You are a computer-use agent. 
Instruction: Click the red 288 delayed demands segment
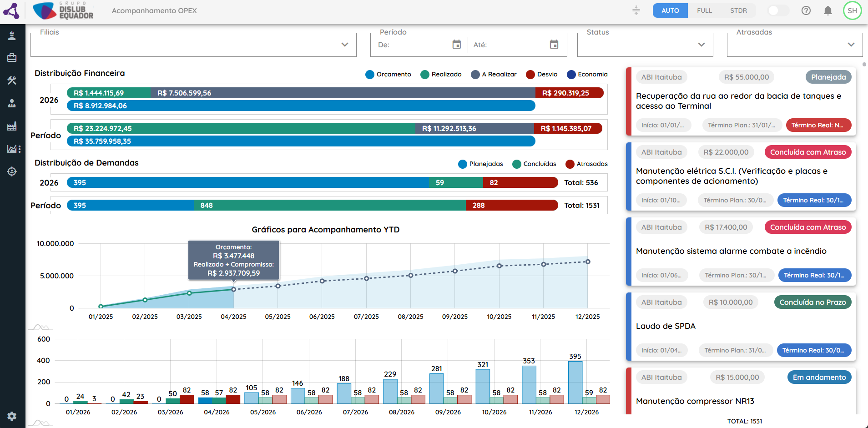pos(512,205)
